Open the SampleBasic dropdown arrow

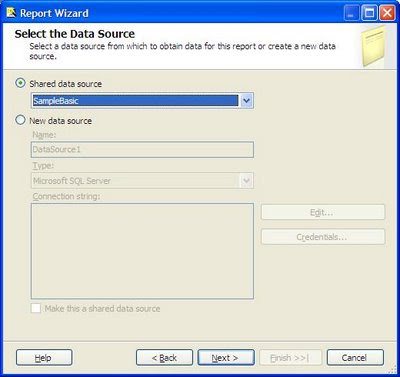pyautogui.click(x=246, y=101)
